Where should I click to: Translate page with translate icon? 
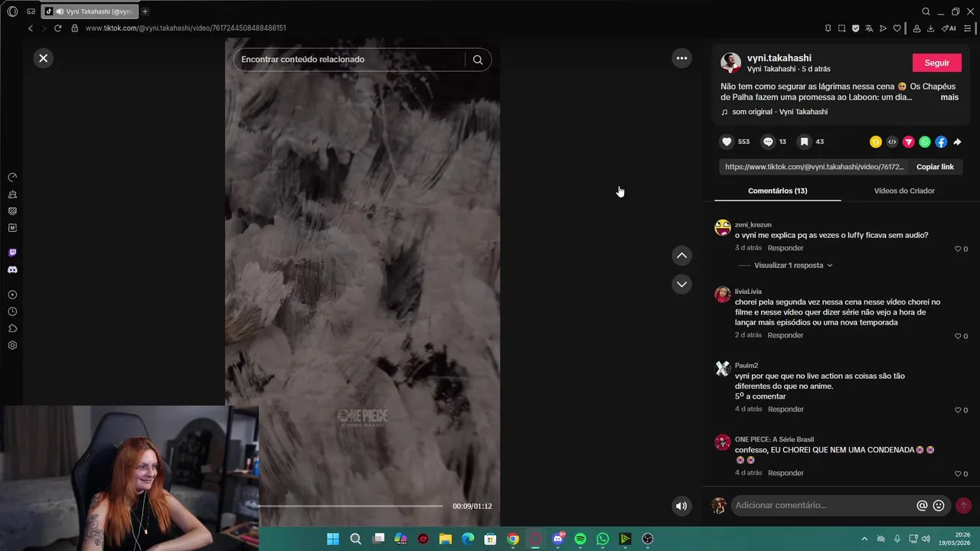point(869,28)
